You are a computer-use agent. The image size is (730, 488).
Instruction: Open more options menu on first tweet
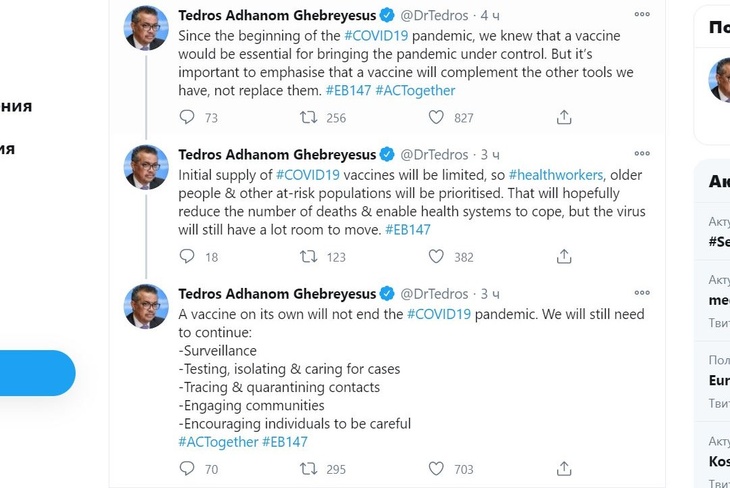[x=641, y=15]
